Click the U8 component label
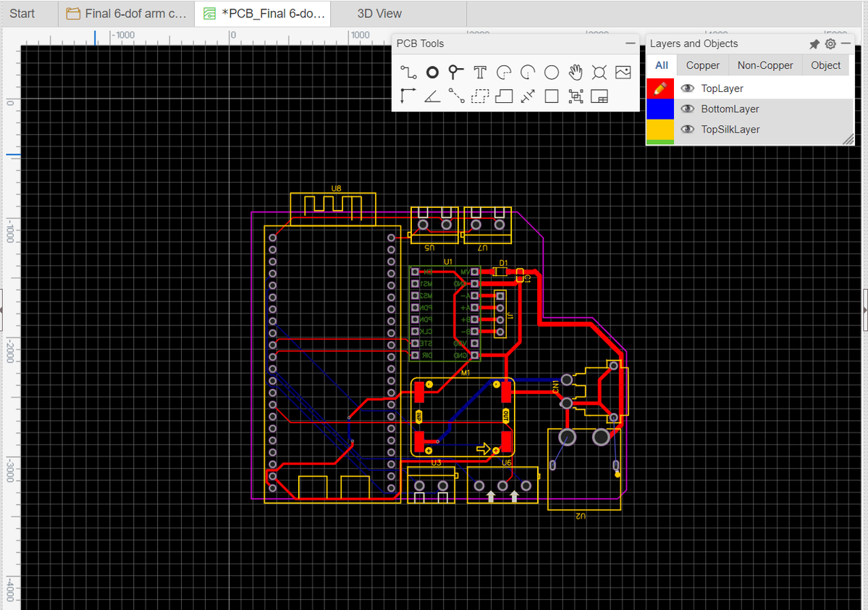Viewport: 868px width, 610px height. (x=336, y=188)
